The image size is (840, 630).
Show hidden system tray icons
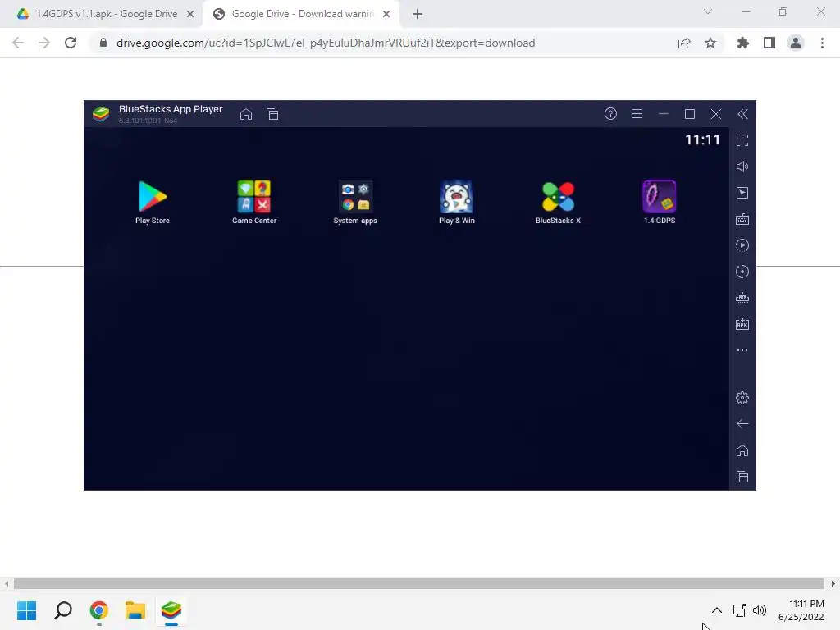pyautogui.click(x=717, y=610)
